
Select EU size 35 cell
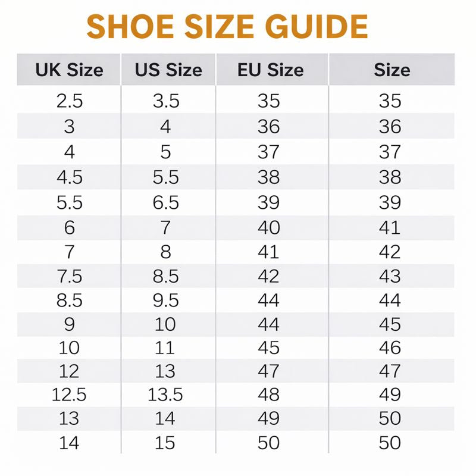click(268, 101)
